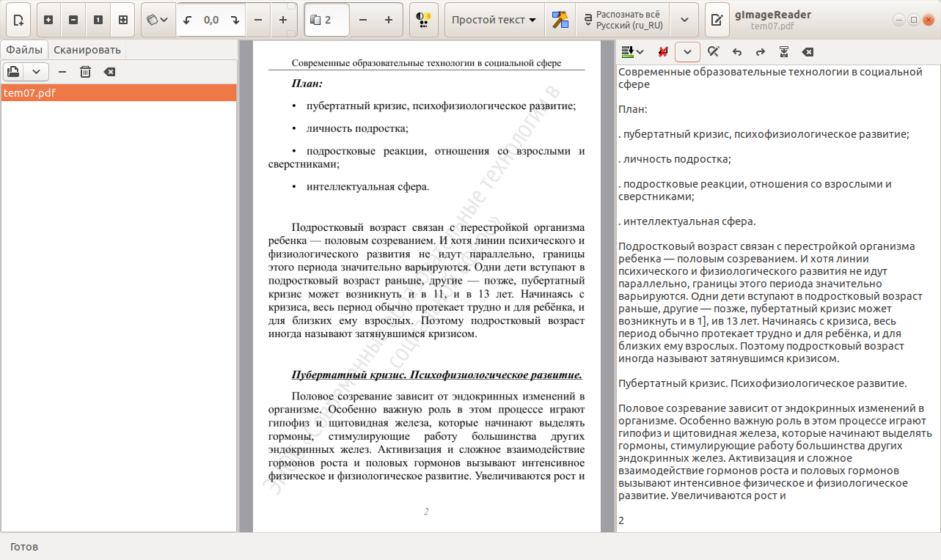Expand the strip line breaks options dropdown
Image resolution: width=941 pixels, height=560 pixels.
[687, 52]
